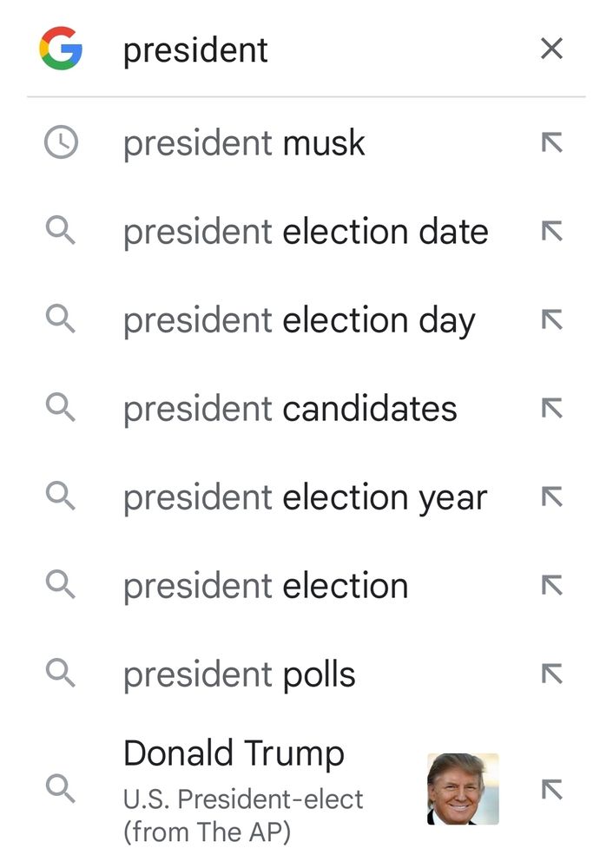Search for the plain "president election" suggestion

(266, 586)
